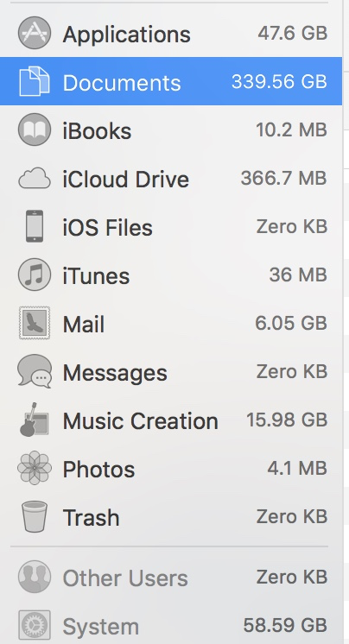Click the Trash label
Viewport: 349px width, 644px height.
[x=91, y=517]
